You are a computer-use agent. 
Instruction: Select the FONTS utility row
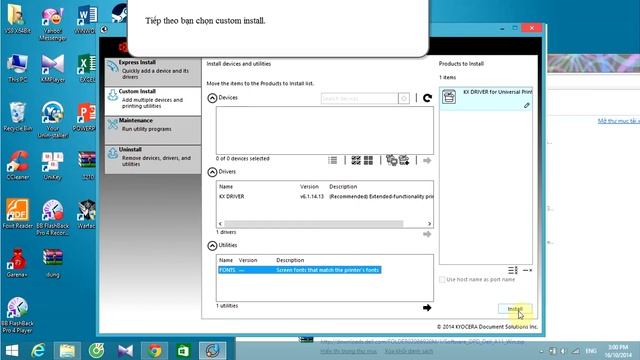click(300, 270)
